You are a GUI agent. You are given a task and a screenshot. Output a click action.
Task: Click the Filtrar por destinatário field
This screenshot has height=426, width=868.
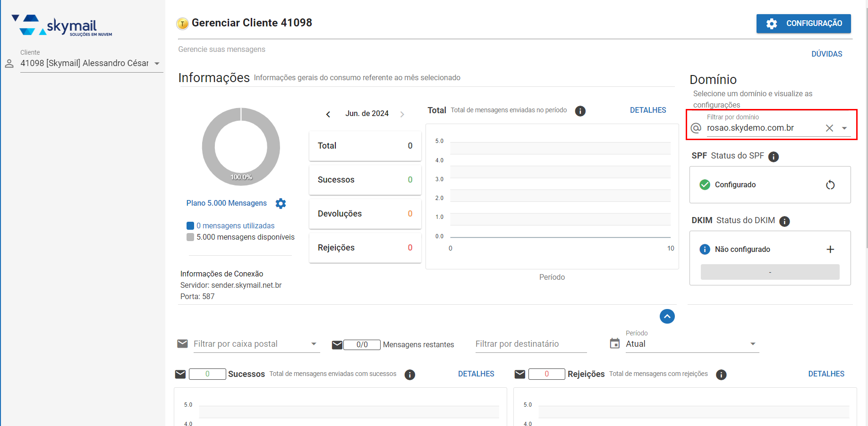pos(531,344)
